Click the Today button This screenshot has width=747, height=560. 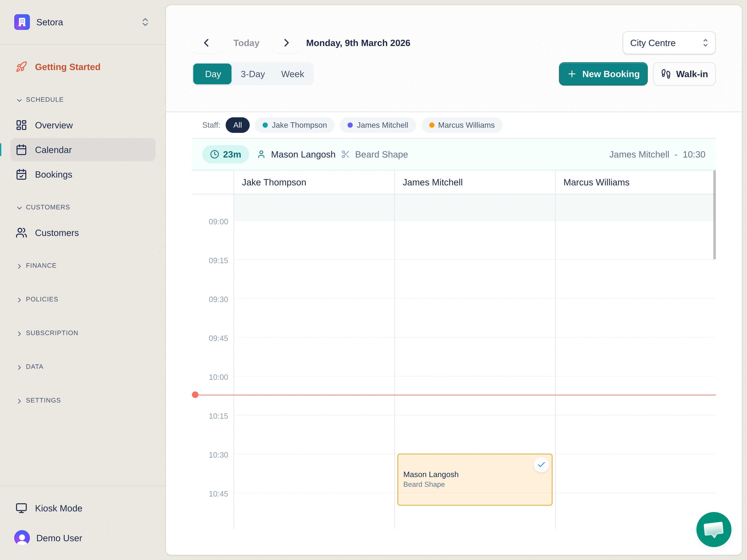[x=246, y=43]
